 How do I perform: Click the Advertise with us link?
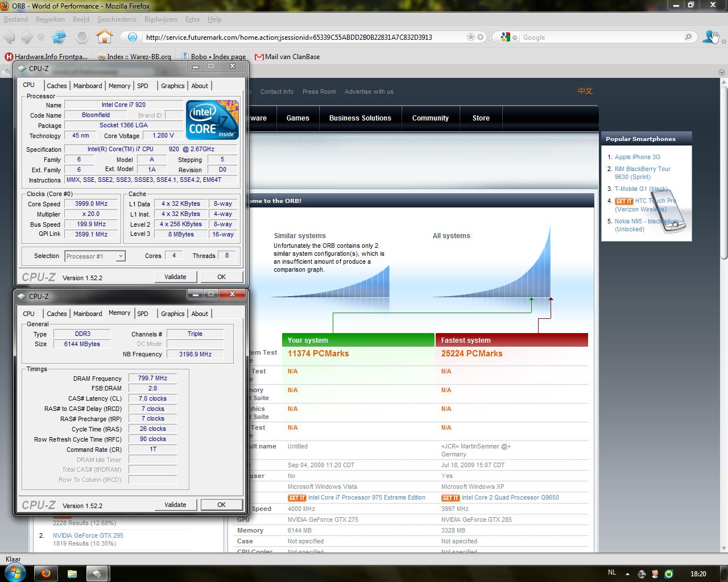pyautogui.click(x=369, y=92)
